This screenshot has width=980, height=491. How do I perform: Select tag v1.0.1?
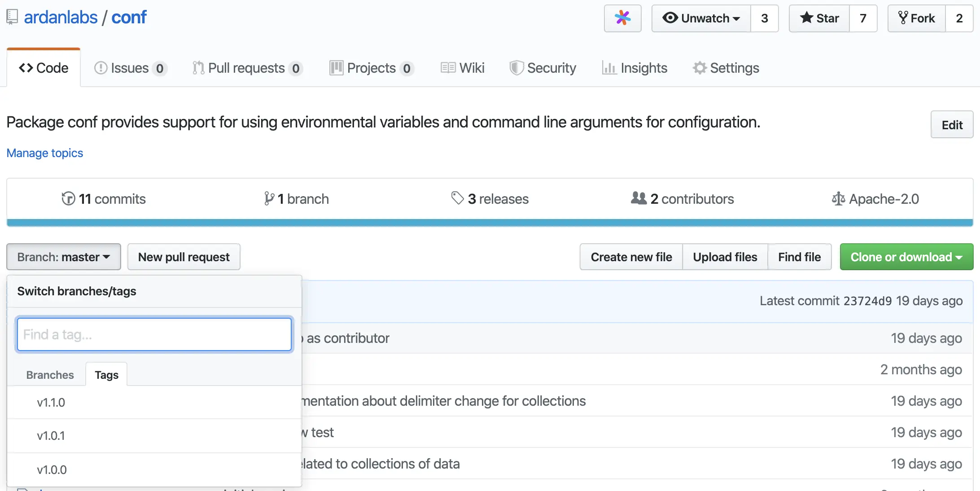pos(154,436)
